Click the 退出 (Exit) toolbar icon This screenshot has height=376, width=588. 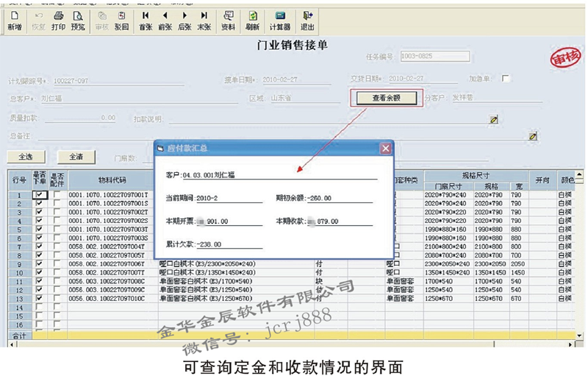point(307,20)
